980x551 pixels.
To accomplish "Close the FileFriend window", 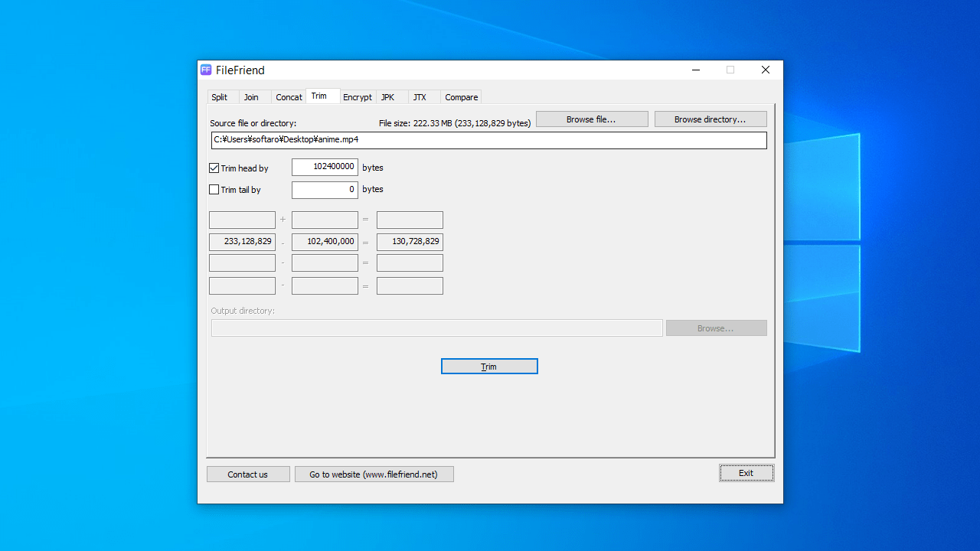I will 766,70.
